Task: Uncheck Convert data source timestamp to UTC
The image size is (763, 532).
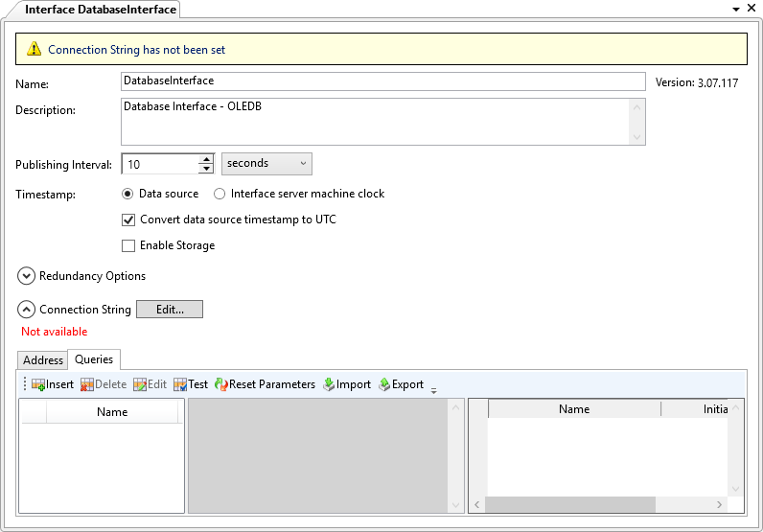Action: [128, 220]
